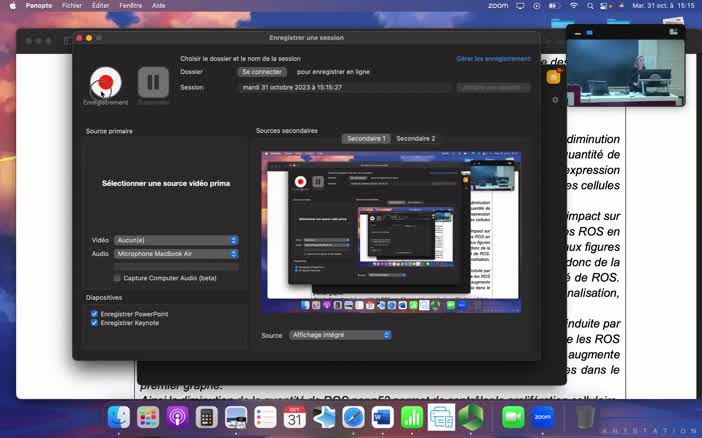Open FaceTime from the dock
Viewport: 702px width, 438px height.
[513, 417]
